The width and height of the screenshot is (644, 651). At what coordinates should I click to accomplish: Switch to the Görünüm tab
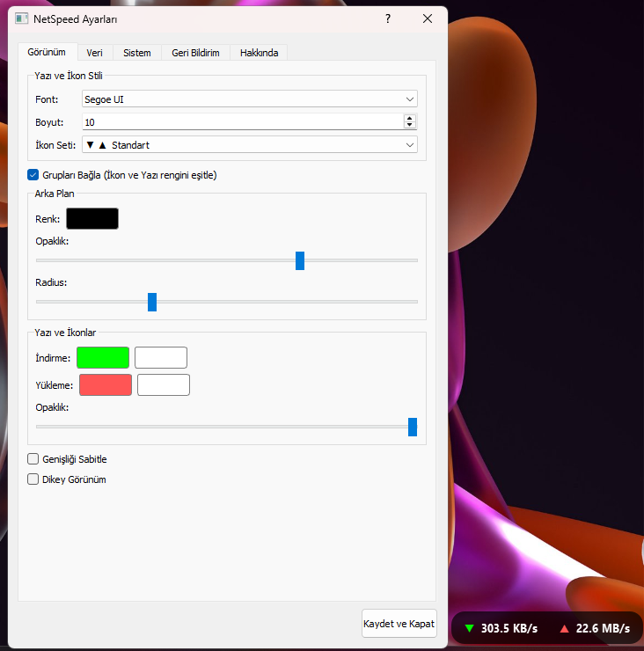point(47,52)
